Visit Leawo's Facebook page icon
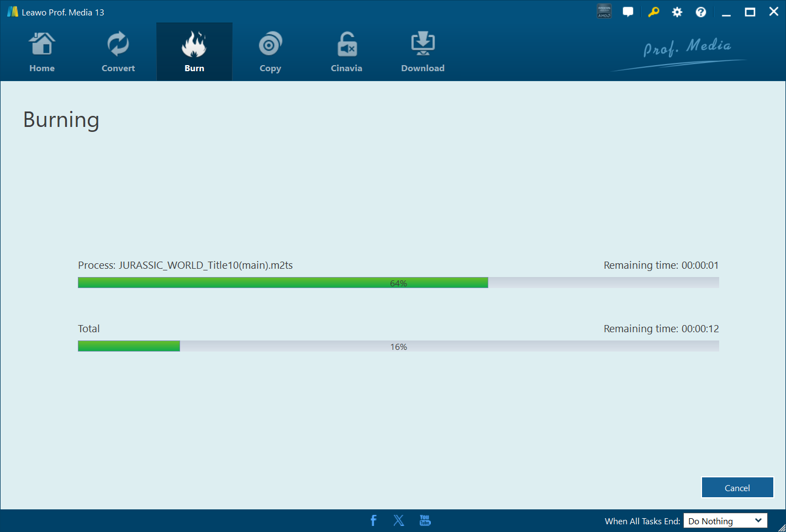 click(x=373, y=520)
